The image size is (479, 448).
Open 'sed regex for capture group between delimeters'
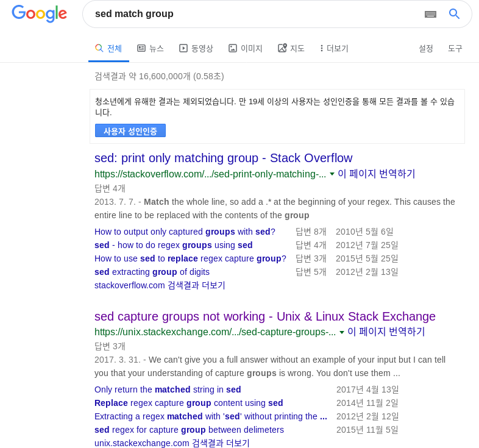[x=189, y=430]
